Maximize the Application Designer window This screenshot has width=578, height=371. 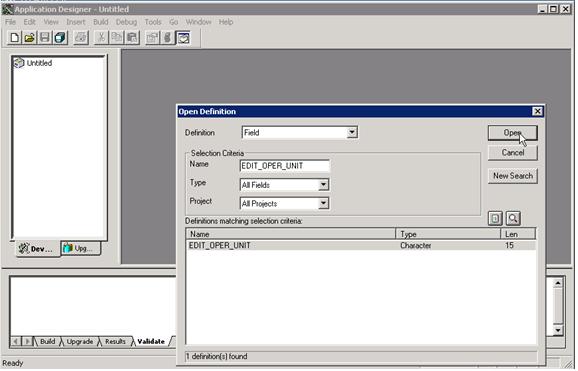coord(553,9)
